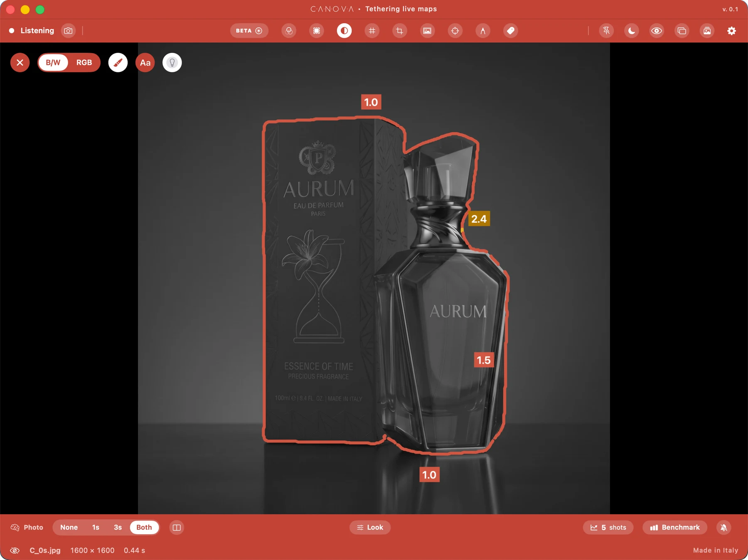Enable night mode moon icon
Screen dimensions: 748x560
(x=631, y=31)
